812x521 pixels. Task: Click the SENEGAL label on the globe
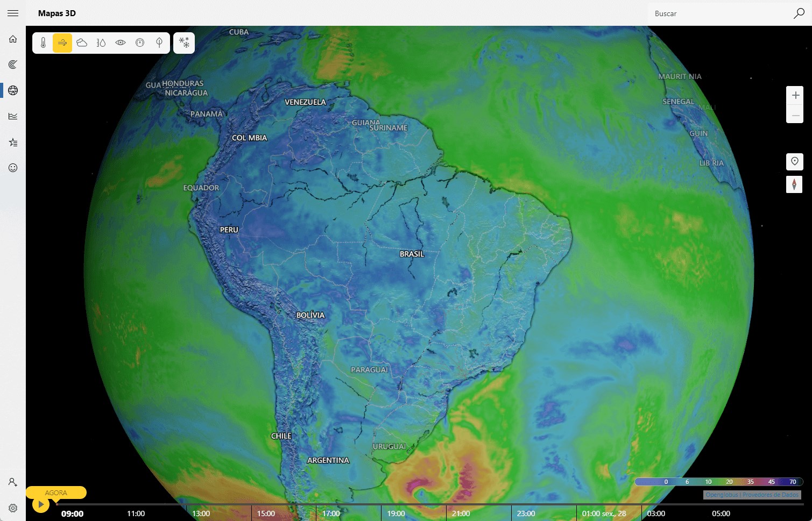tap(678, 102)
